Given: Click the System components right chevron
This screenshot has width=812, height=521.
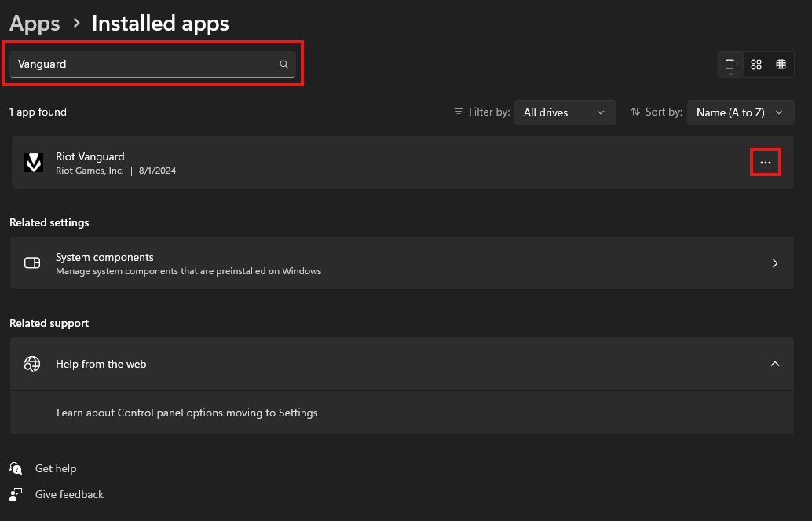Looking at the screenshot, I should click(774, 263).
